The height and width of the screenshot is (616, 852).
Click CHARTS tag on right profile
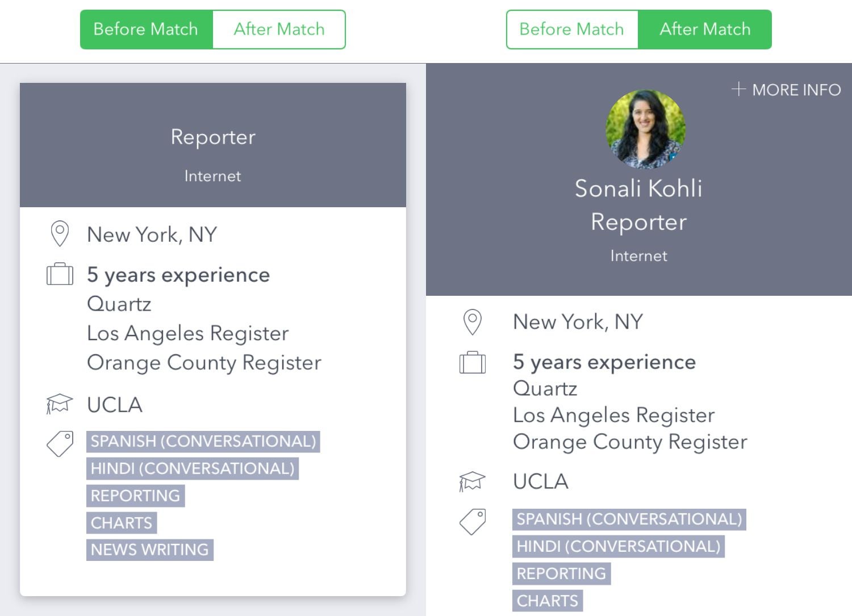pyautogui.click(x=548, y=601)
